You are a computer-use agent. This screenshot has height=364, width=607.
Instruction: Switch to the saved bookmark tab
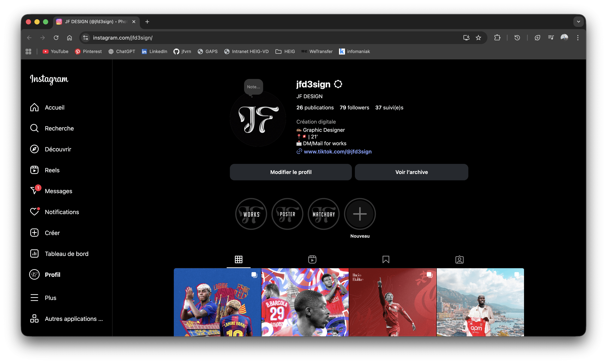(x=386, y=259)
